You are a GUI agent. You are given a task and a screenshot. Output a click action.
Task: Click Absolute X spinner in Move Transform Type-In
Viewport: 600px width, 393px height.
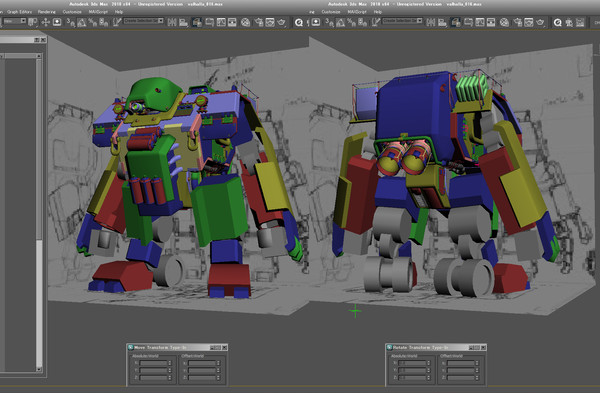coord(170,363)
